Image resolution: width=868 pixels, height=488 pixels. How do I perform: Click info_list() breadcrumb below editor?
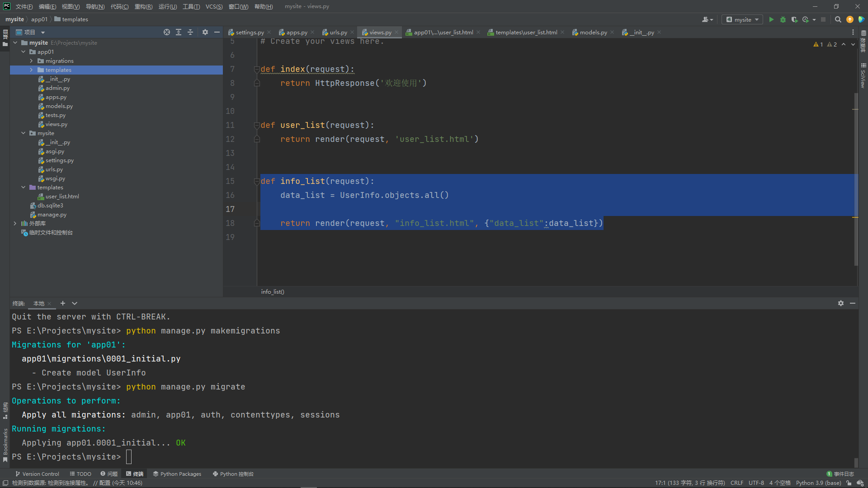pyautogui.click(x=273, y=292)
